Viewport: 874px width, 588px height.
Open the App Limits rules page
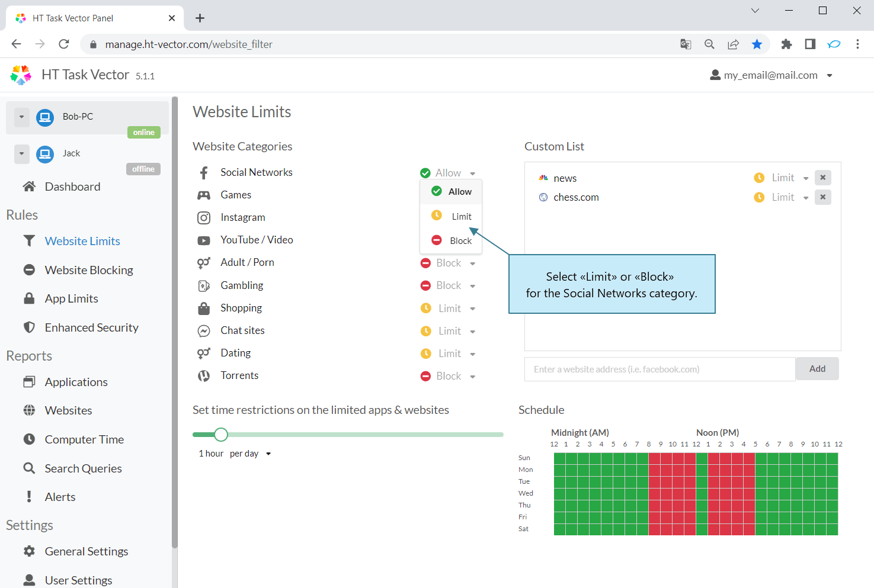(72, 298)
